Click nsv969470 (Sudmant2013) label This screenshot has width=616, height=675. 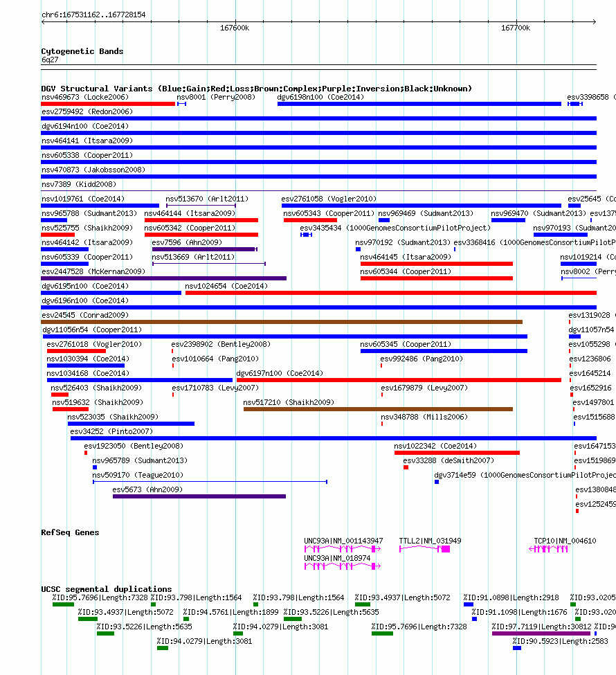[x=538, y=213]
